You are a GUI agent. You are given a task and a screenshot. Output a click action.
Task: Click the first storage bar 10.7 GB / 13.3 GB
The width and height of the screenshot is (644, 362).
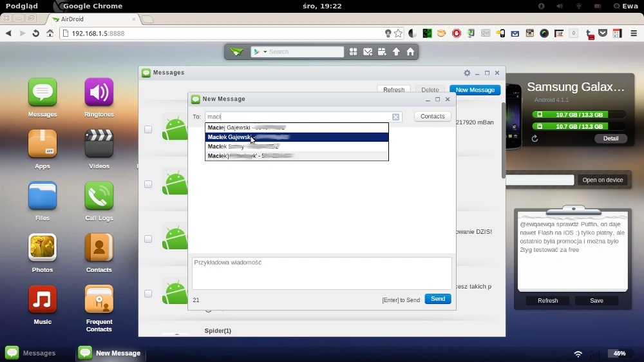579,115
